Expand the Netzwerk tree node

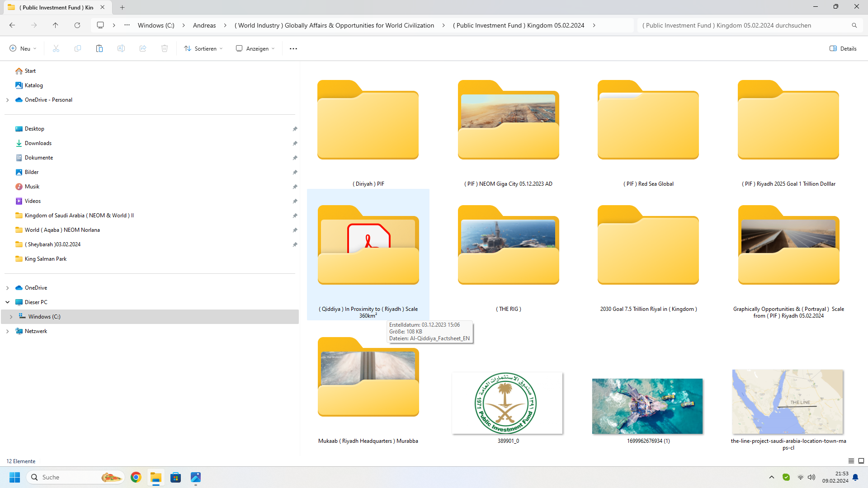[x=8, y=331]
